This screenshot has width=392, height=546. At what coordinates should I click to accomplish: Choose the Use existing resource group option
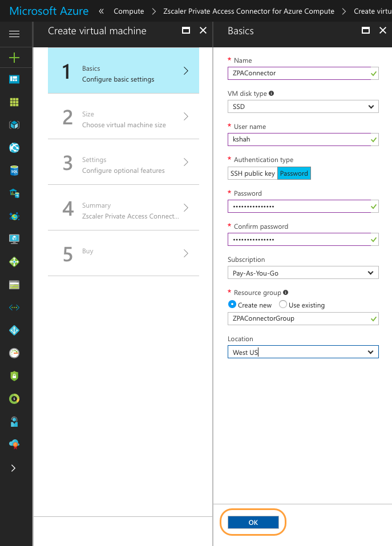(x=282, y=304)
